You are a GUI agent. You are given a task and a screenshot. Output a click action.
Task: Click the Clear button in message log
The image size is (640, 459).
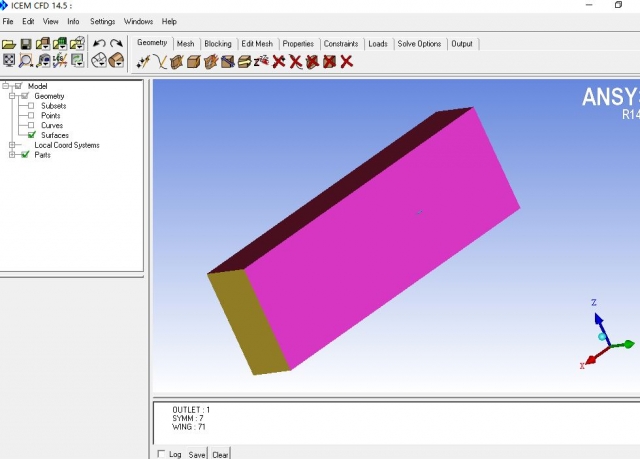coord(220,454)
